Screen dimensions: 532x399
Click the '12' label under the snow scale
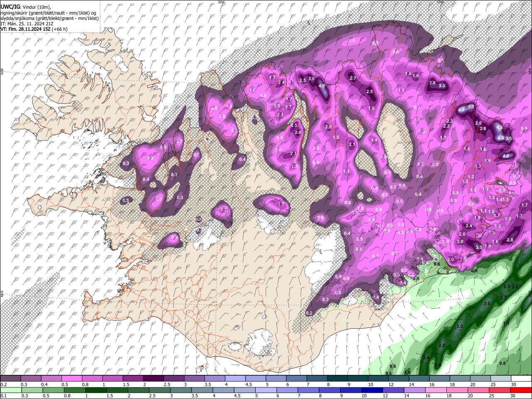(391, 385)
